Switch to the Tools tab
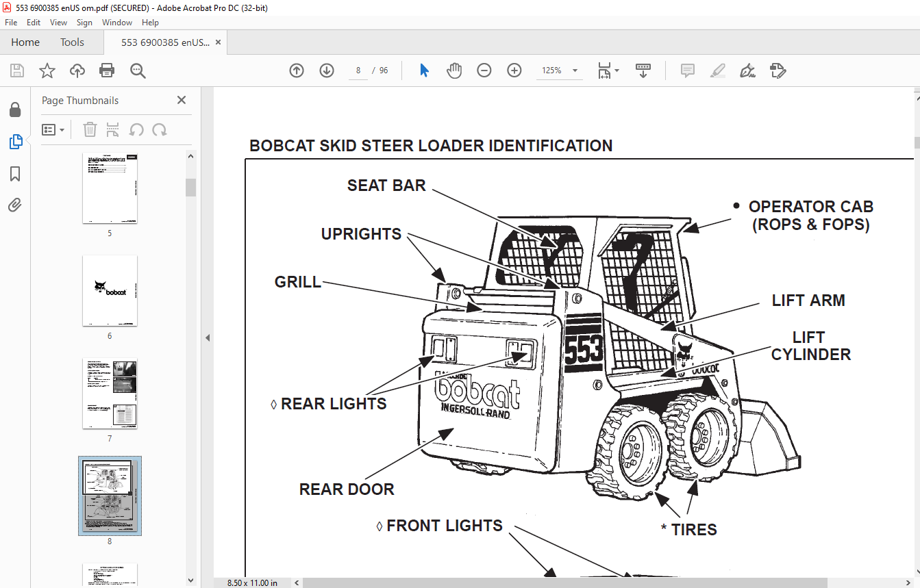The width and height of the screenshot is (920, 588). [72, 42]
